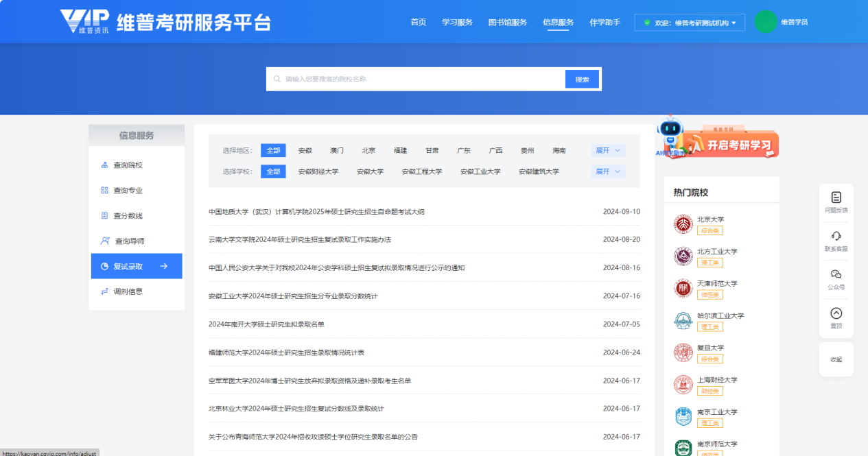The image size is (868, 456).
Task: Select 安徽大学 school filter
Action: (x=370, y=171)
